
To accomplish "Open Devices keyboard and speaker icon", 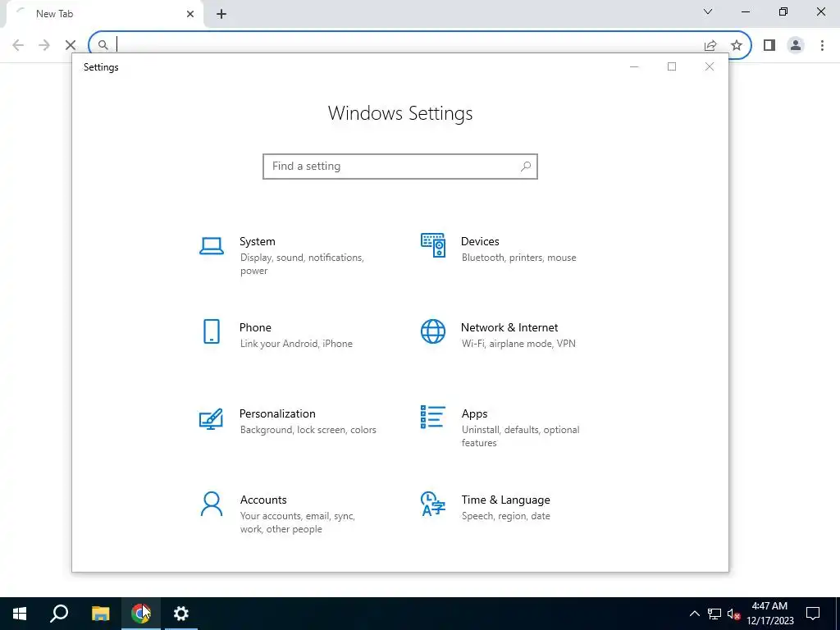I will point(433,245).
